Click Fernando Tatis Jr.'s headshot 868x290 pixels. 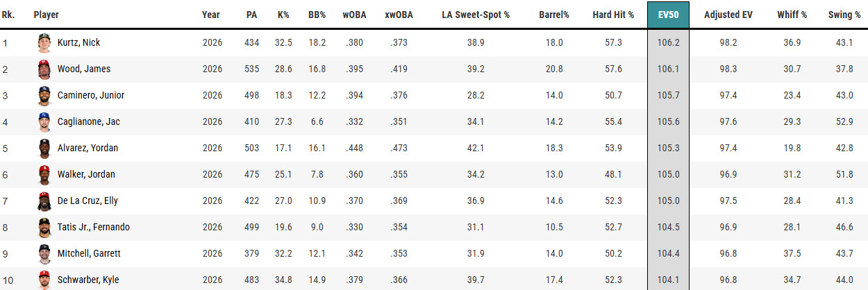(x=44, y=228)
